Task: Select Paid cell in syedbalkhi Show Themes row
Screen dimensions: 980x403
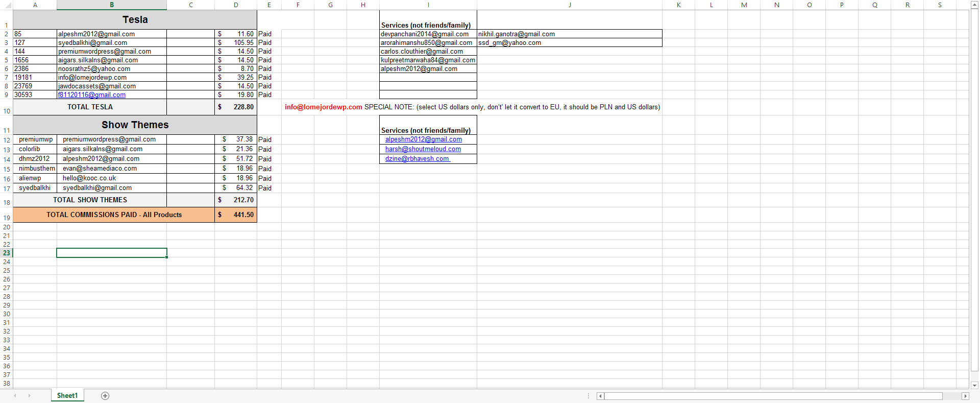Action: point(269,188)
